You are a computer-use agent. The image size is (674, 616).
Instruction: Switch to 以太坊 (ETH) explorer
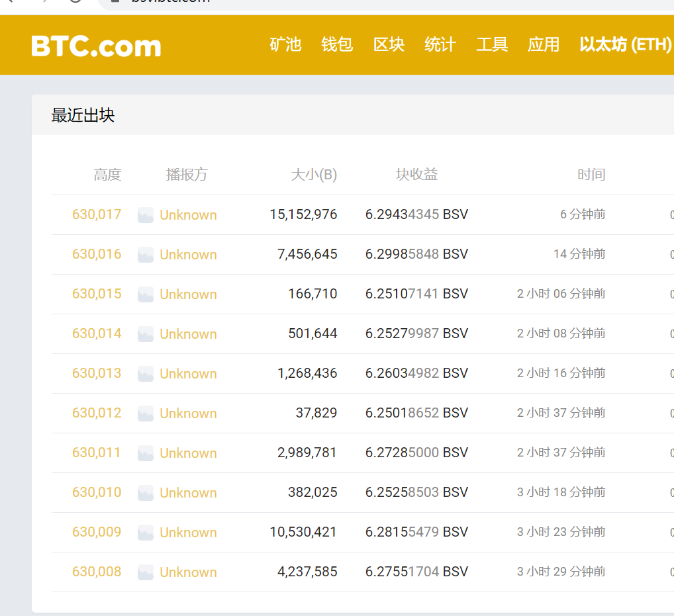coord(625,44)
